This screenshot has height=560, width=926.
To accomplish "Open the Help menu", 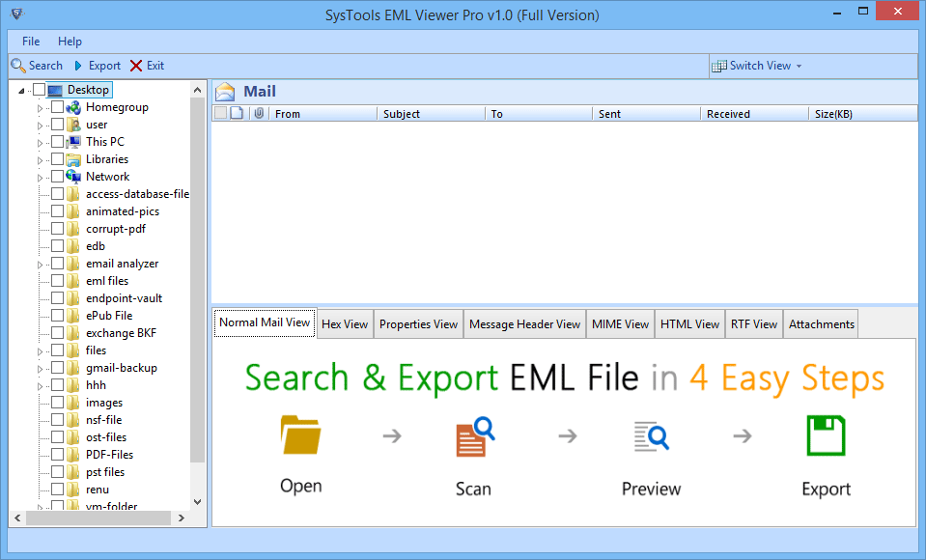I will coord(70,42).
